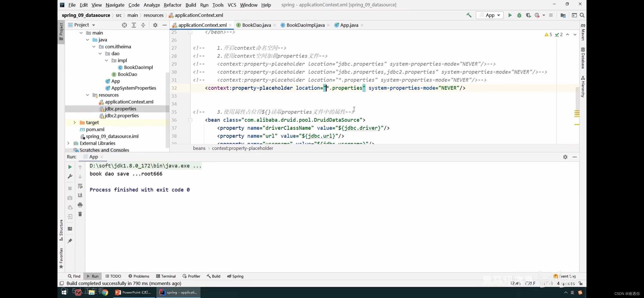Click the camera dump threads icon

click(x=70, y=198)
